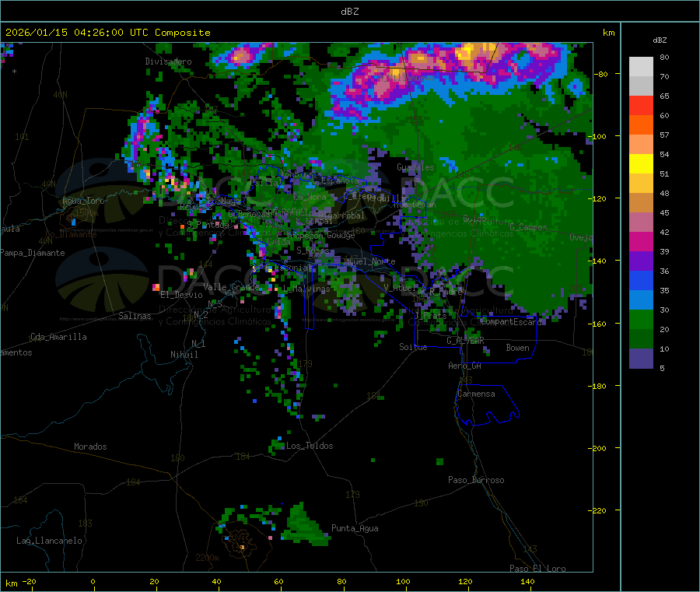The width and height of the screenshot is (700, 592).
Task: Click the timestamp '2026/01/15 04:26:00 UTC Composite'
Action: coord(107,33)
